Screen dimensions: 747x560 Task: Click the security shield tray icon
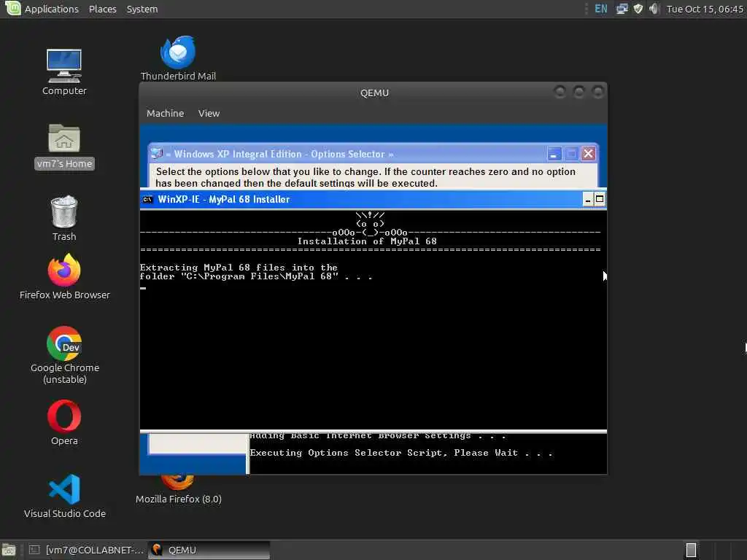pos(638,9)
